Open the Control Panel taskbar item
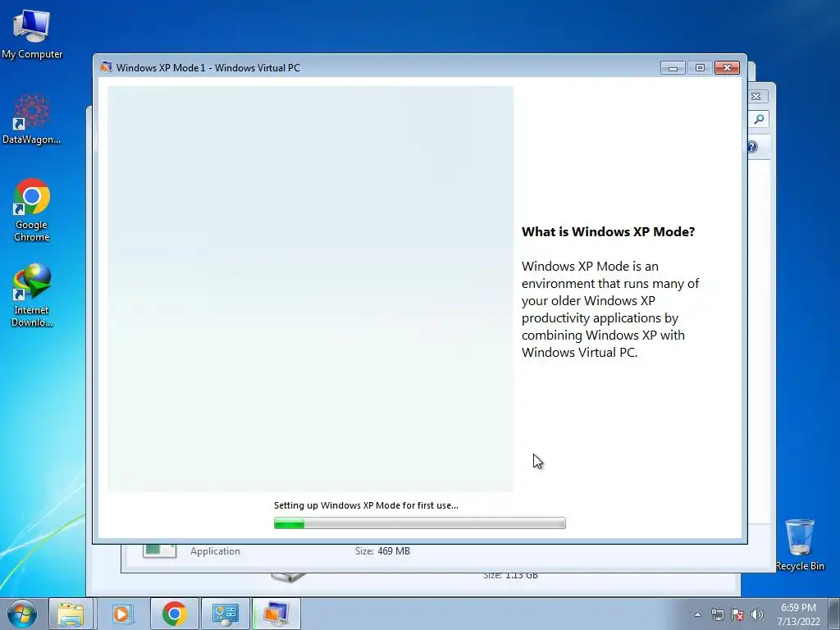Screen dimensions: 840x630 click(225, 614)
